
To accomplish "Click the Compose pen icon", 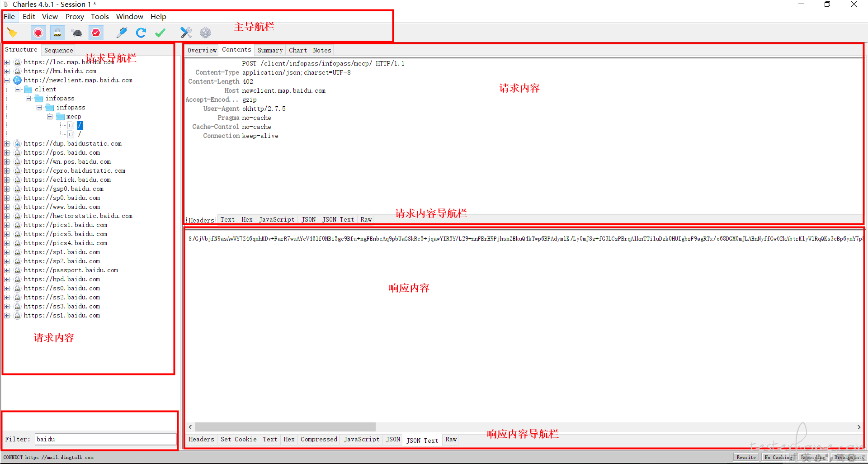I will [x=122, y=33].
